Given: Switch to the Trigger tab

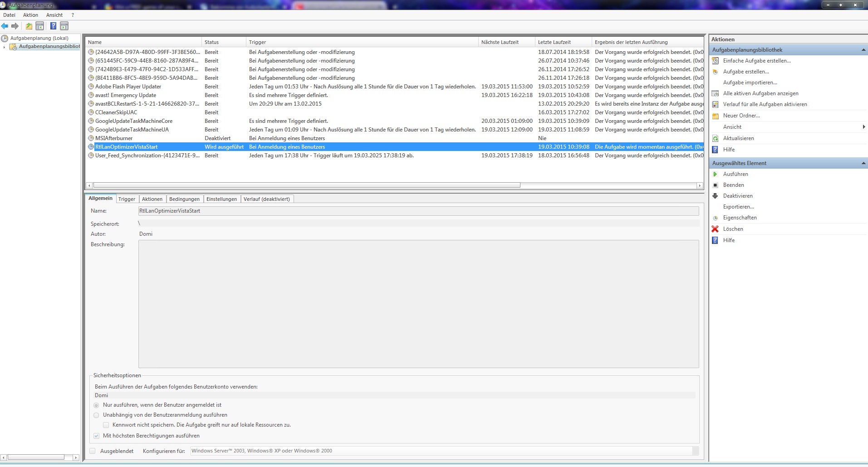Looking at the screenshot, I should pos(127,199).
